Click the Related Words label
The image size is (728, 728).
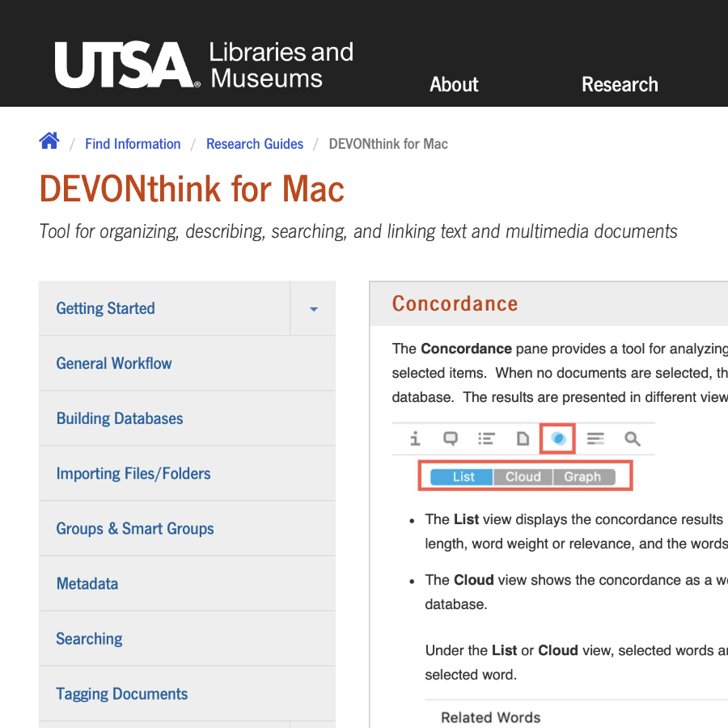point(490,717)
